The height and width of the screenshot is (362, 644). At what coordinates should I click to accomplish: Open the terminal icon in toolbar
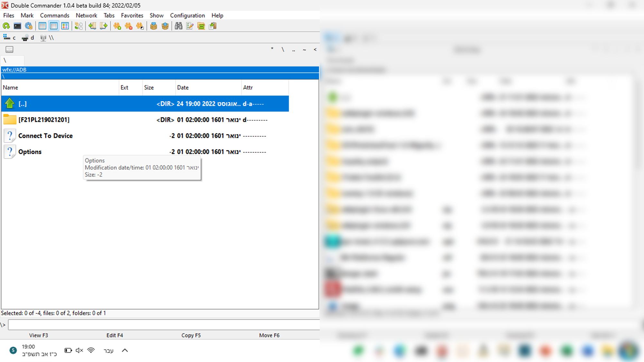(x=17, y=26)
